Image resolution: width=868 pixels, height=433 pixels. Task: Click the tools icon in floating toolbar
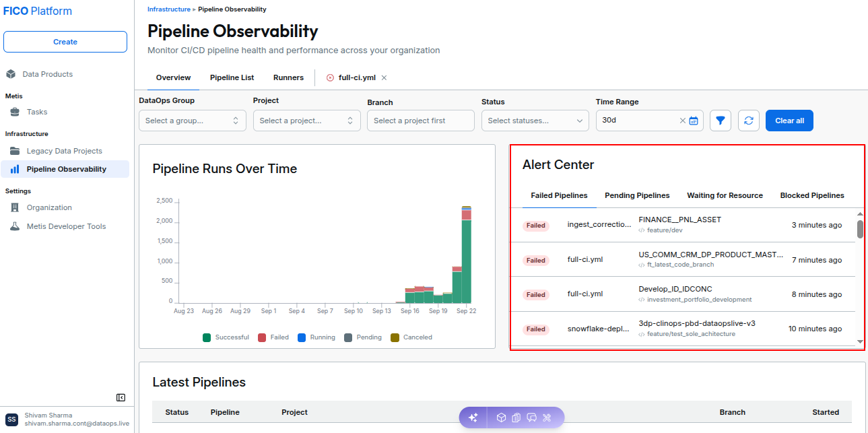(547, 418)
